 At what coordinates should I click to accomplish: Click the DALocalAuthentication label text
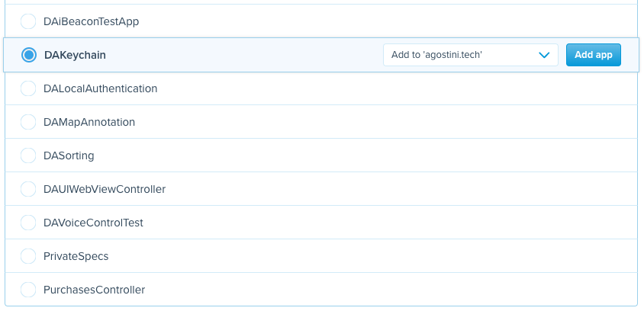(x=100, y=88)
